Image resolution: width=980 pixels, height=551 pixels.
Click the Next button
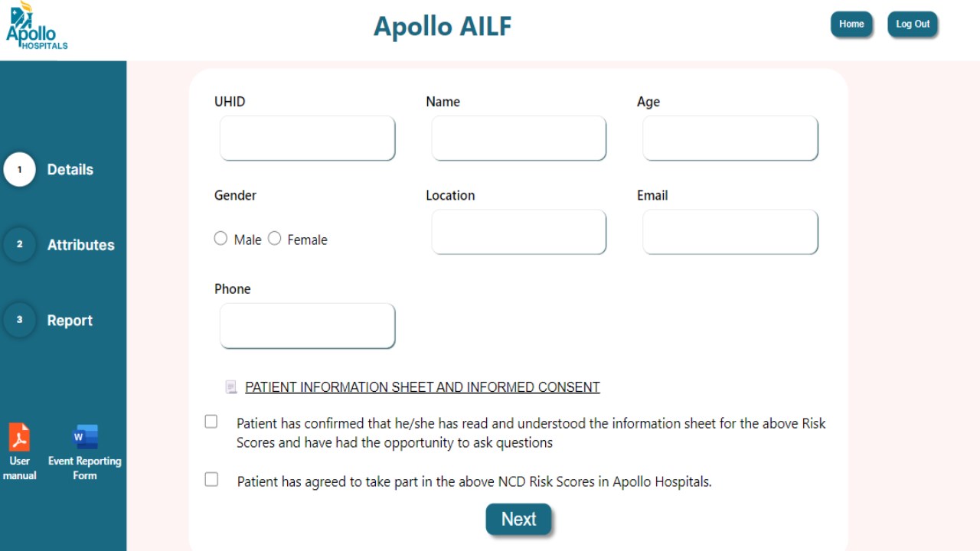pyautogui.click(x=518, y=519)
